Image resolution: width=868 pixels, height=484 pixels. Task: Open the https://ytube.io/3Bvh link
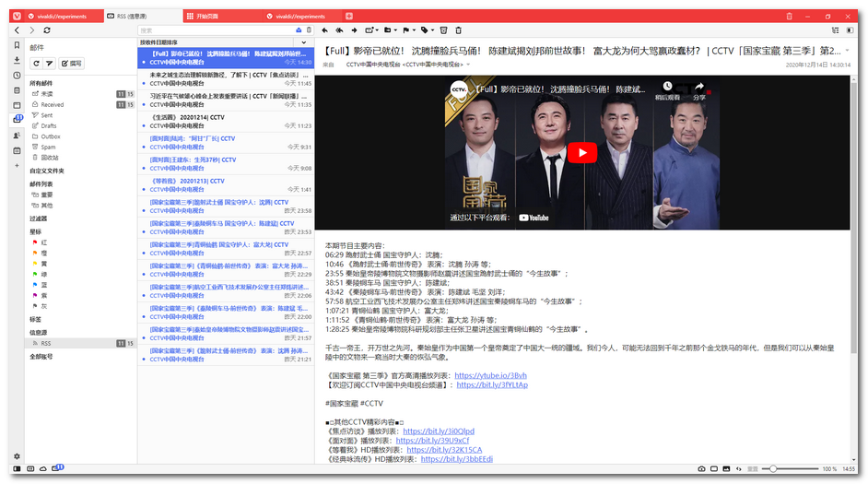point(490,375)
